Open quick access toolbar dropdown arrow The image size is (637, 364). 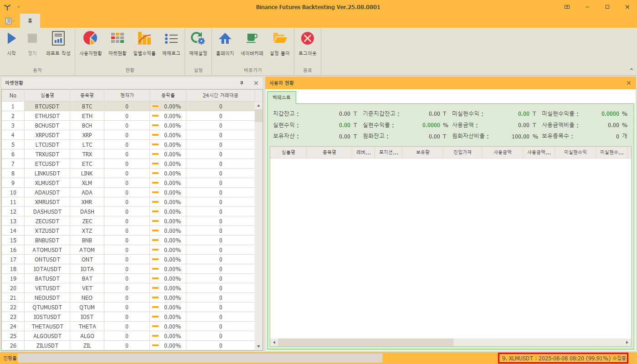(x=19, y=7)
